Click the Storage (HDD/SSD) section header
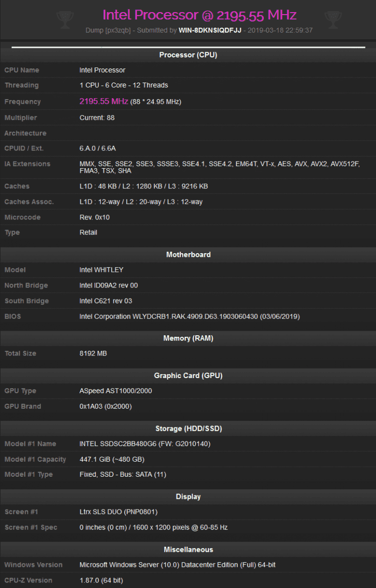 [188, 428]
